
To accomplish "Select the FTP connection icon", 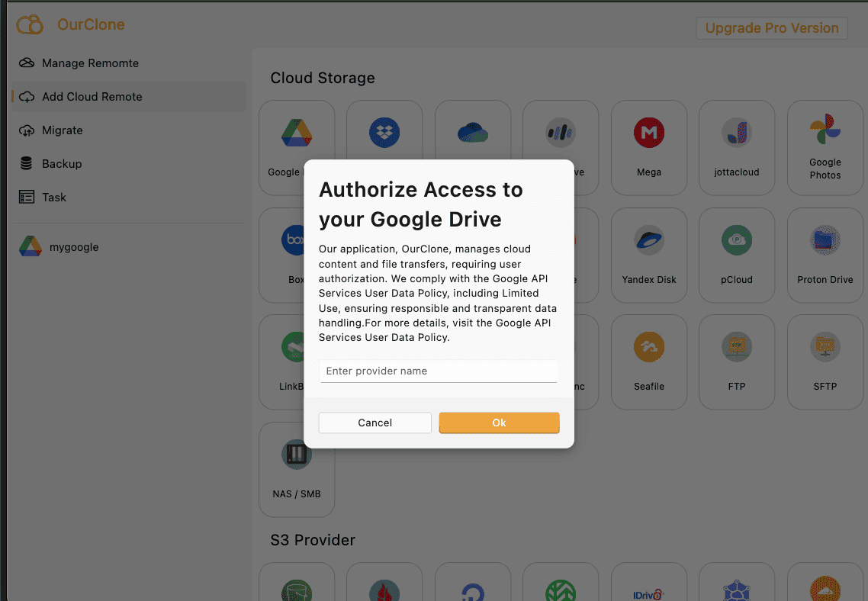I will point(737,345).
